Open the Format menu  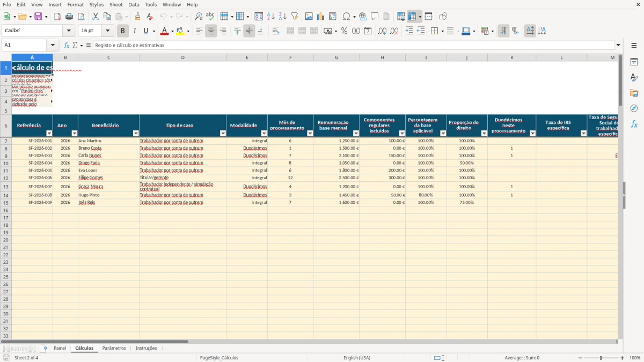pos(75,4)
